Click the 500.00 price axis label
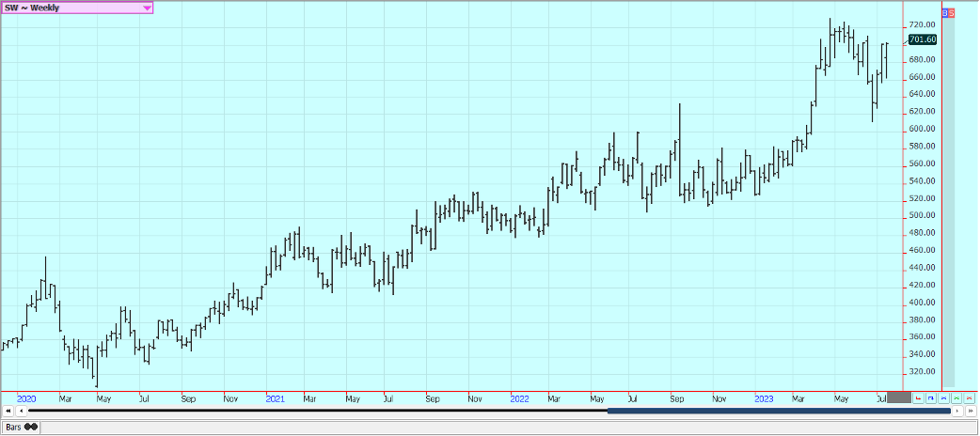This screenshot has width=980, height=436. click(922, 215)
